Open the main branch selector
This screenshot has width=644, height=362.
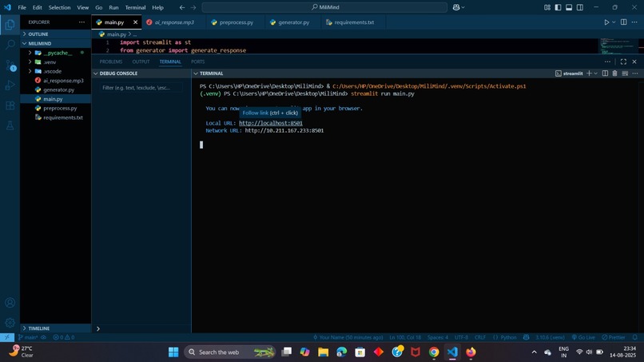[28, 337]
